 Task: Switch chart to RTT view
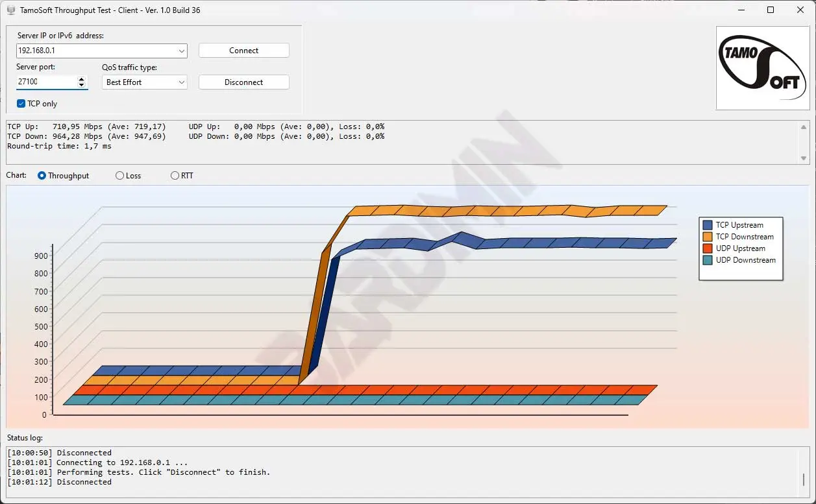pos(175,176)
